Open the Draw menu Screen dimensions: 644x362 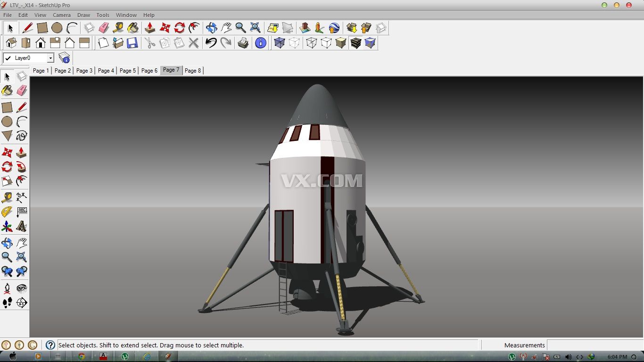click(83, 15)
